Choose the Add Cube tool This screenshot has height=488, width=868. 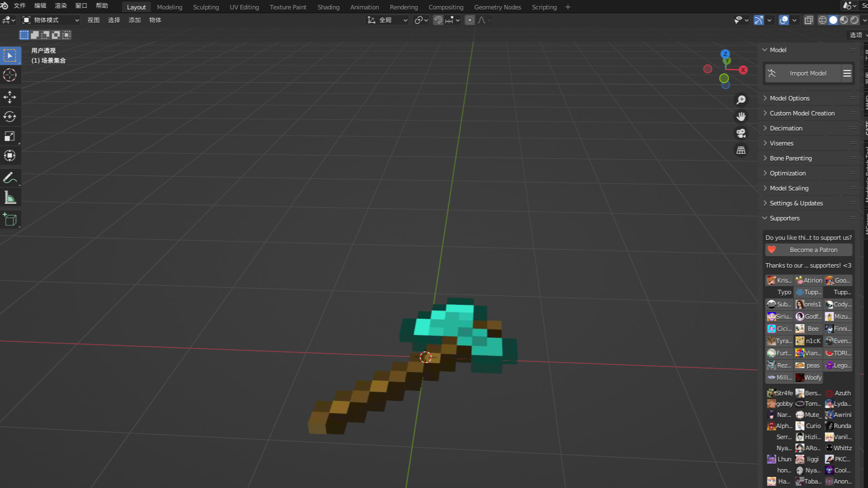tap(10, 220)
